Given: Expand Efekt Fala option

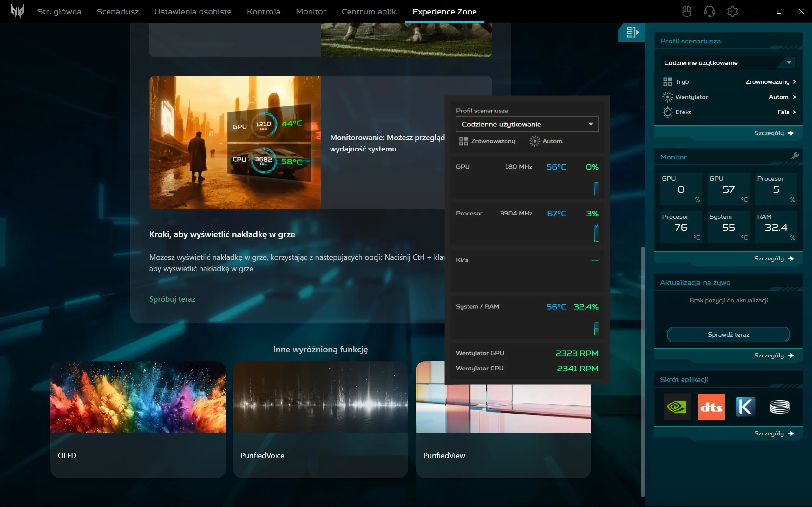Looking at the screenshot, I should click(787, 112).
